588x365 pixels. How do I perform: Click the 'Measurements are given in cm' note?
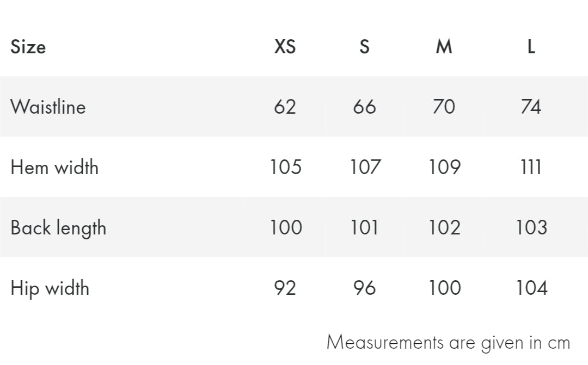point(448,343)
